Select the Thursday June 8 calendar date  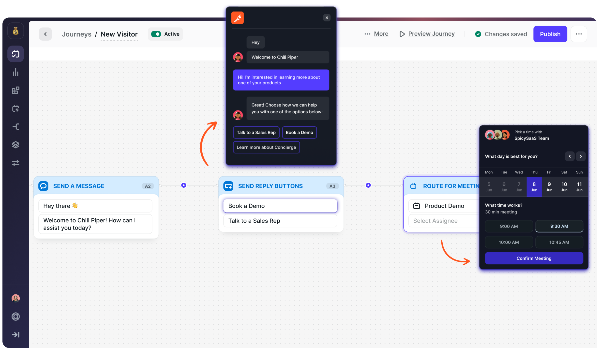[x=534, y=187]
